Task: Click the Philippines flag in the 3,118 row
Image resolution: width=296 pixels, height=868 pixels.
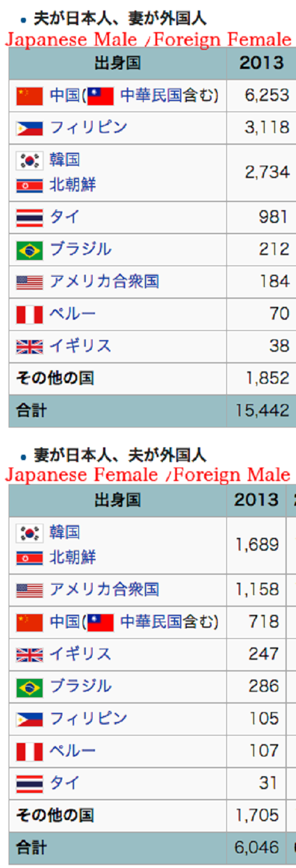Action: [x=30, y=128]
